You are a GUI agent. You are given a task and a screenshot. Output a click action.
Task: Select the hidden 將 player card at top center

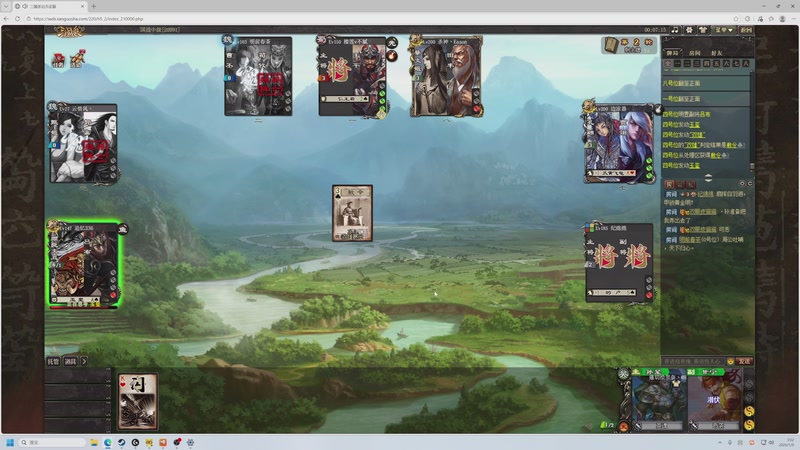(352, 76)
